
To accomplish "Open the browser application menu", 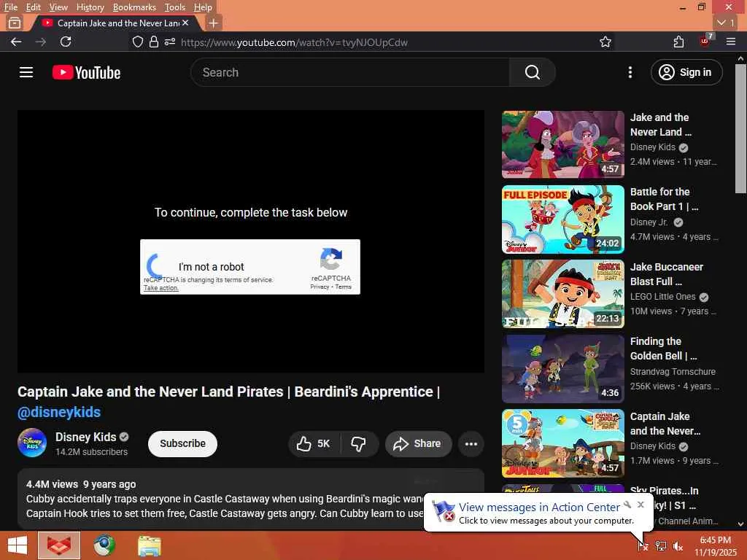I will (x=731, y=42).
